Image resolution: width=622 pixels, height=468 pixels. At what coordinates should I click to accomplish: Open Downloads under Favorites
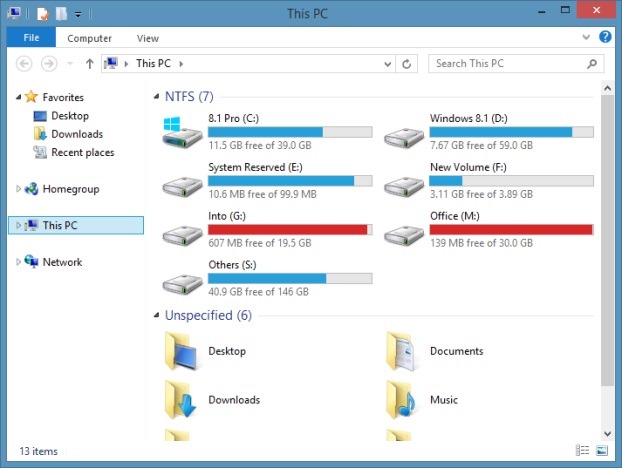[77, 134]
